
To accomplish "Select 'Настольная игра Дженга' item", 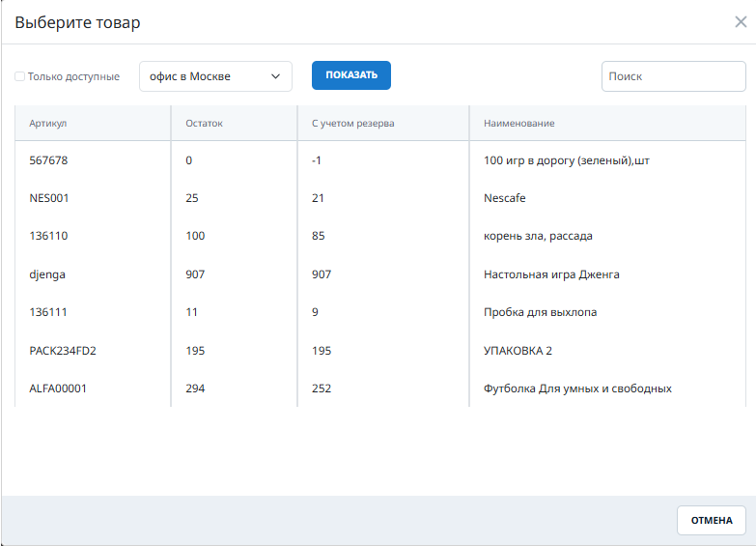I will pos(550,274).
